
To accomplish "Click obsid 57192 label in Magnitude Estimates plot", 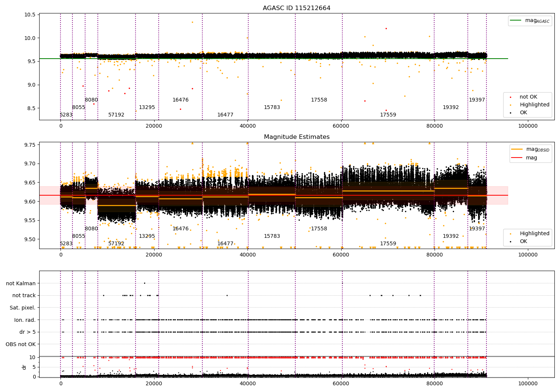I will point(116,244).
